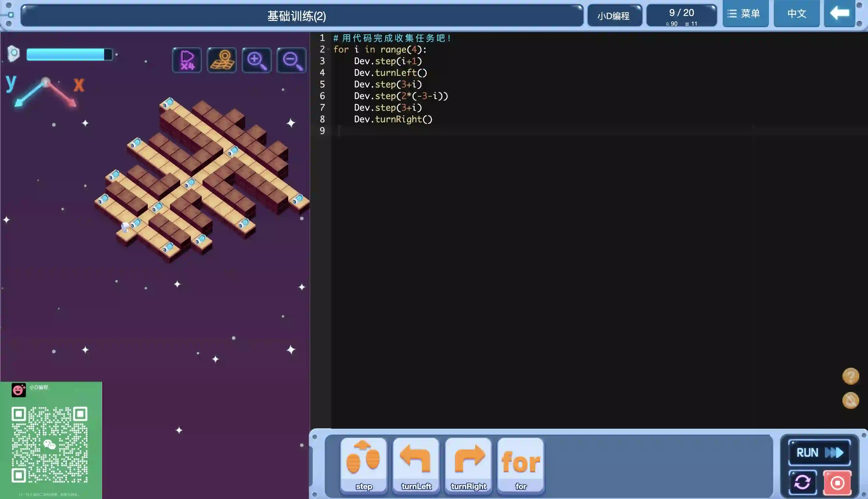Click the x4 speed playback icon
This screenshot has height=499, width=868.
coord(187,60)
